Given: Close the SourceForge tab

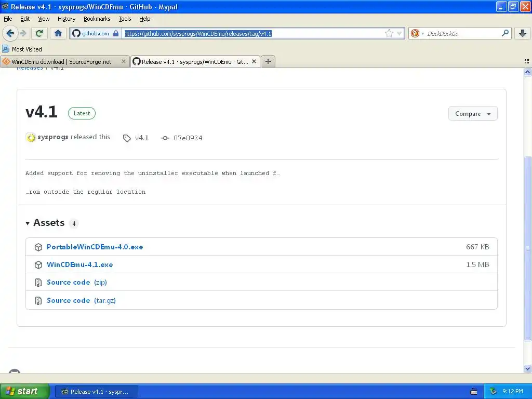Looking at the screenshot, I should [124, 61].
